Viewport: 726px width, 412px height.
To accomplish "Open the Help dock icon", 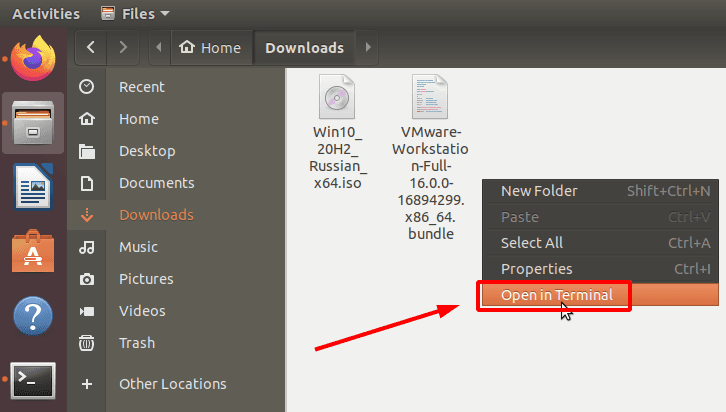I will click(x=33, y=316).
